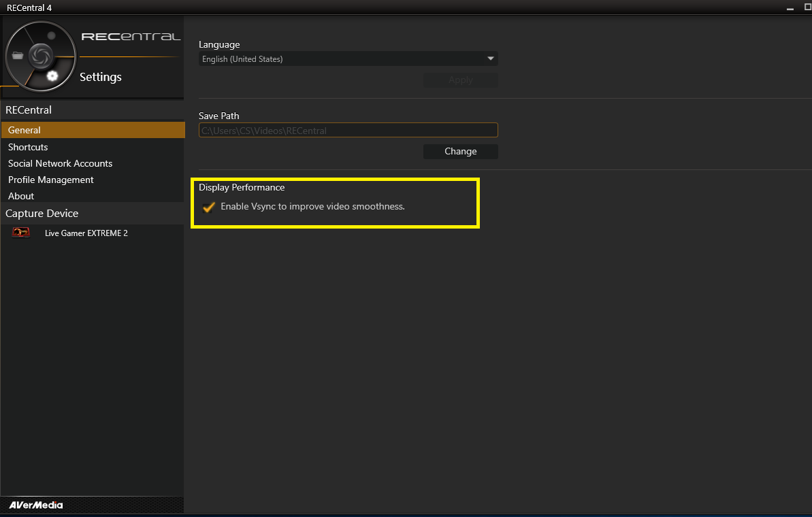Click the 'Capture Device' section header
Screen dimensions: 812x517
click(42, 213)
